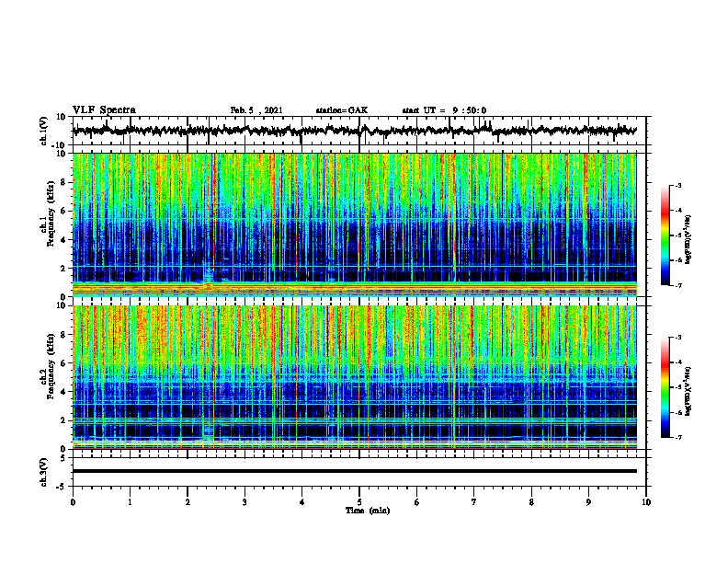Click the "-3" tick on ch.1 color bar
Image resolution: width=728 pixels, height=563 pixels.
[677, 185]
